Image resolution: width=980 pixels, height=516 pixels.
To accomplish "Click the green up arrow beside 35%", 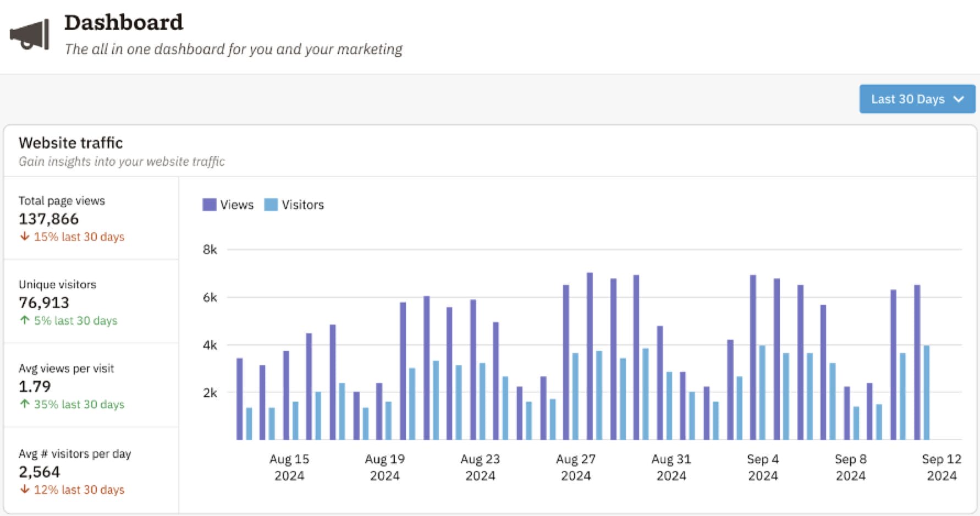I will [x=25, y=404].
